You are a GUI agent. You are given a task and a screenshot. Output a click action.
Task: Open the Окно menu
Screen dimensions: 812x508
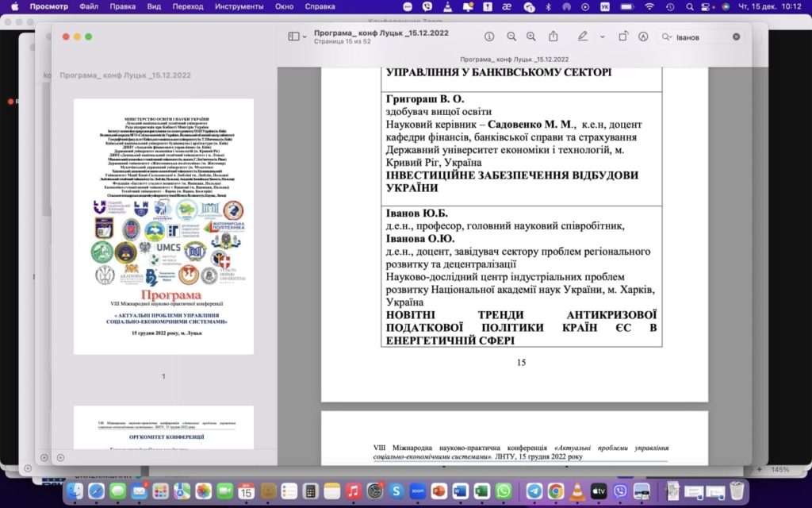click(284, 6)
